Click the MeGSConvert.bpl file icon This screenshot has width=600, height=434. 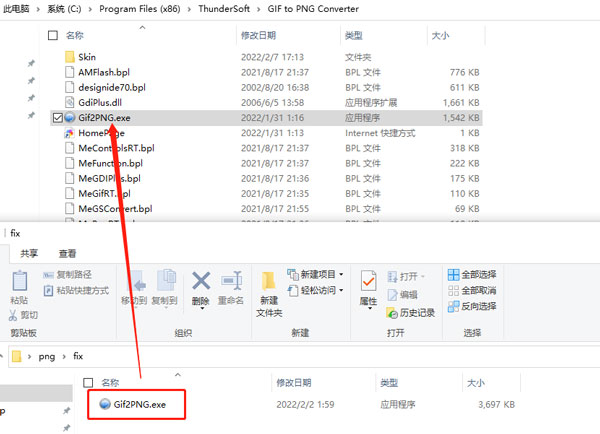click(x=70, y=209)
